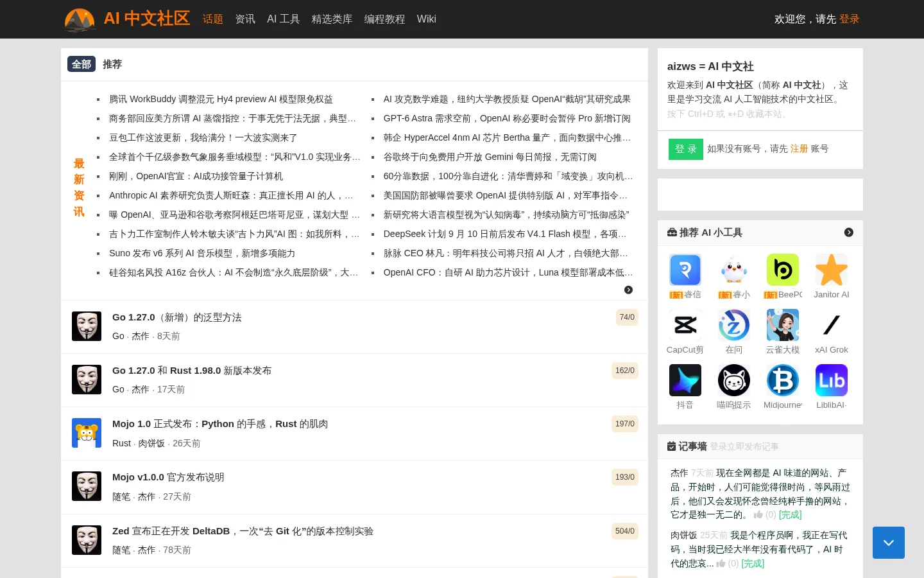Screen dimensions: 924x578
Task: Click the orange 注册 link
Action: (800, 148)
